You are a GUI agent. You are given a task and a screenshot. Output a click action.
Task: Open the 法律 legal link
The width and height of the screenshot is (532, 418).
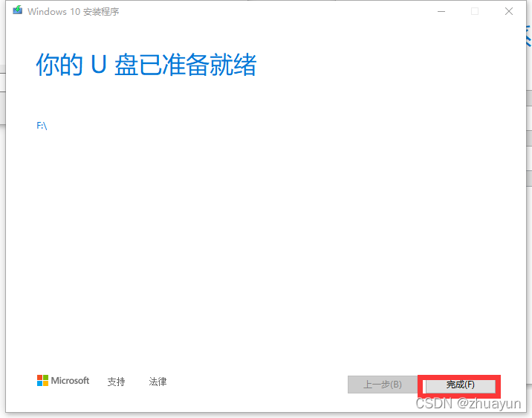tap(158, 382)
